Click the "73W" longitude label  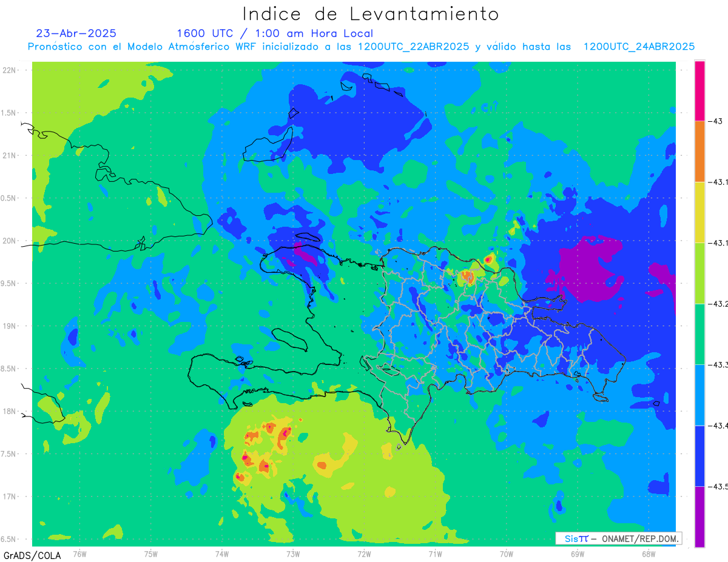(x=293, y=554)
